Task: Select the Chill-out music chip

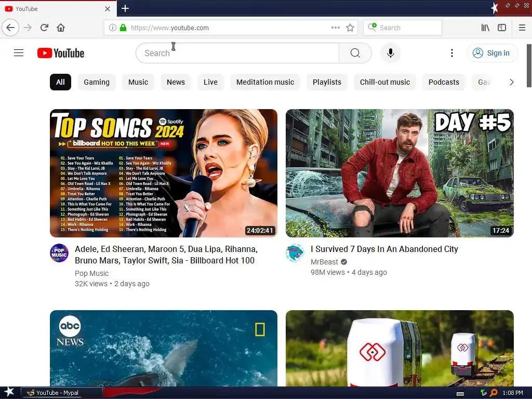Action: (x=385, y=82)
